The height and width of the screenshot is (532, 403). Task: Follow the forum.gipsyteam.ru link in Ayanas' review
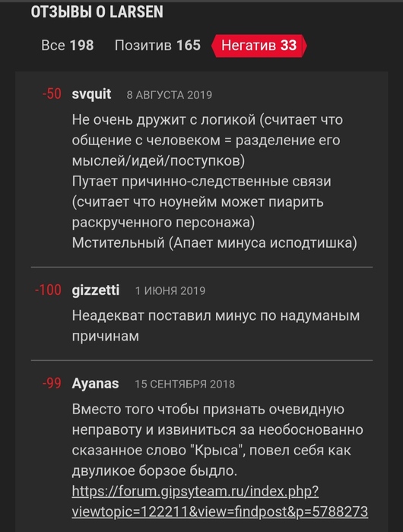[220, 501]
